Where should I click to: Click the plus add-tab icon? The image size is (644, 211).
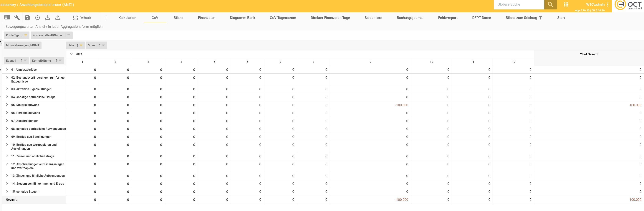(106, 18)
